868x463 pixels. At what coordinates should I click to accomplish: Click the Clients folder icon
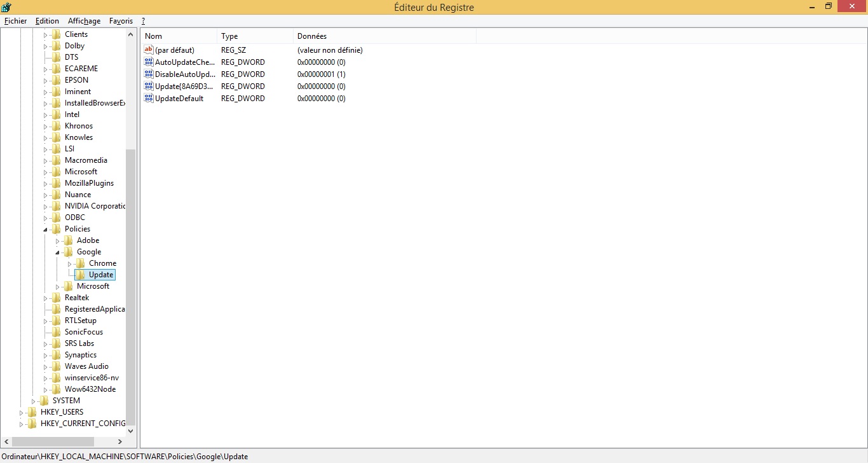[56, 34]
